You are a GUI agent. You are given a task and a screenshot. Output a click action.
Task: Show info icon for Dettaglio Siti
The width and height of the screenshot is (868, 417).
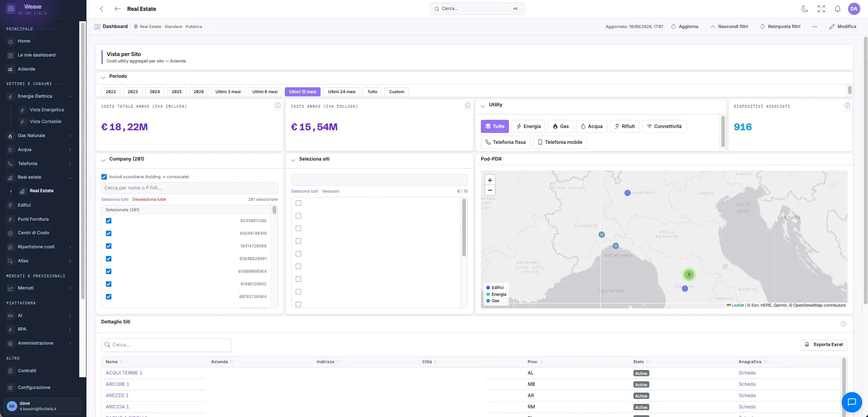[x=843, y=324]
